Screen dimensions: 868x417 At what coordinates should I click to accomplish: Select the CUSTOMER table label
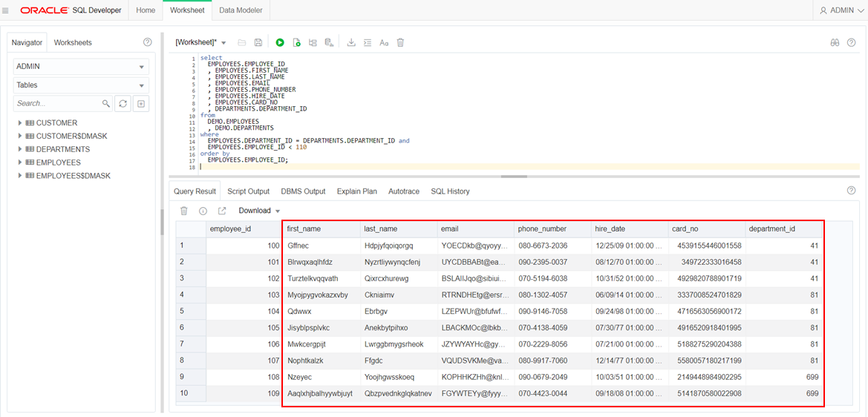56,122
